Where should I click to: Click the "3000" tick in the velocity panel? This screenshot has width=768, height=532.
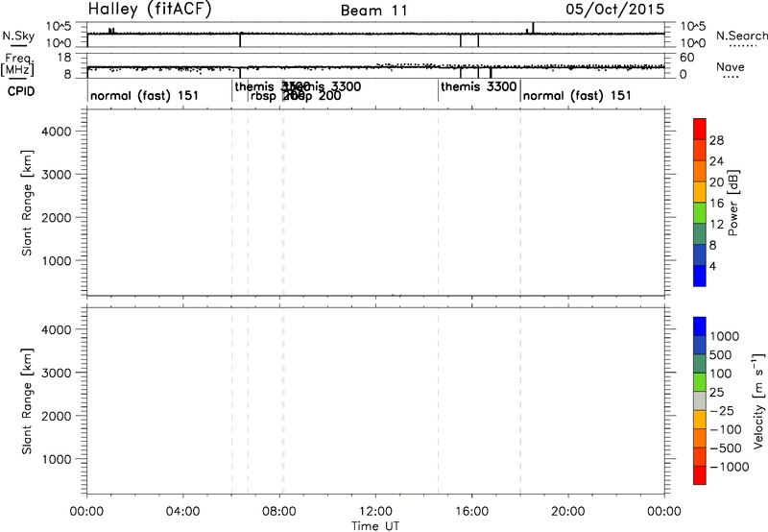(x=57, y=373)
